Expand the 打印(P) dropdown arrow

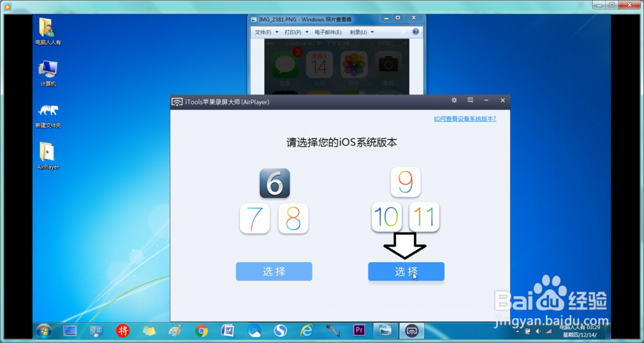click(307, 32)
